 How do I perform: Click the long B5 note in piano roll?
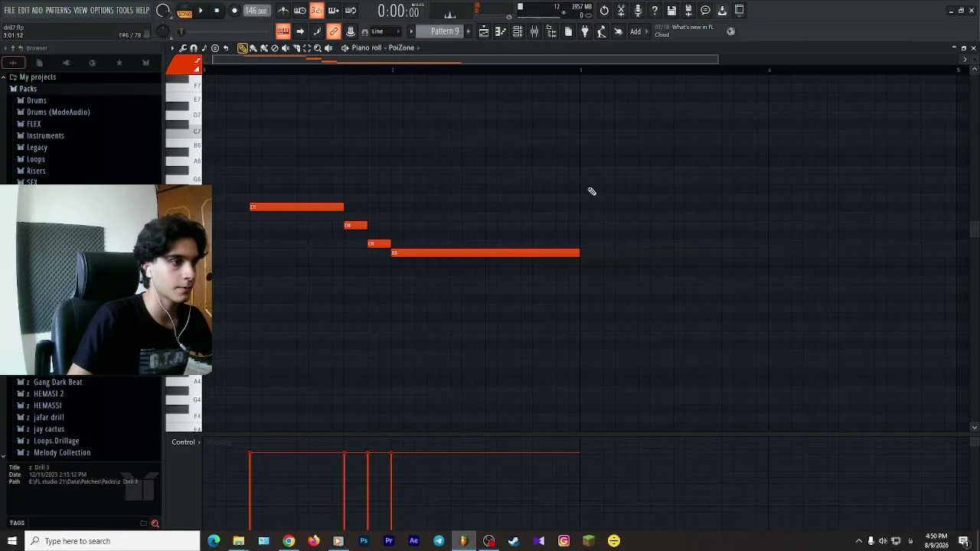tap(485, 253)
